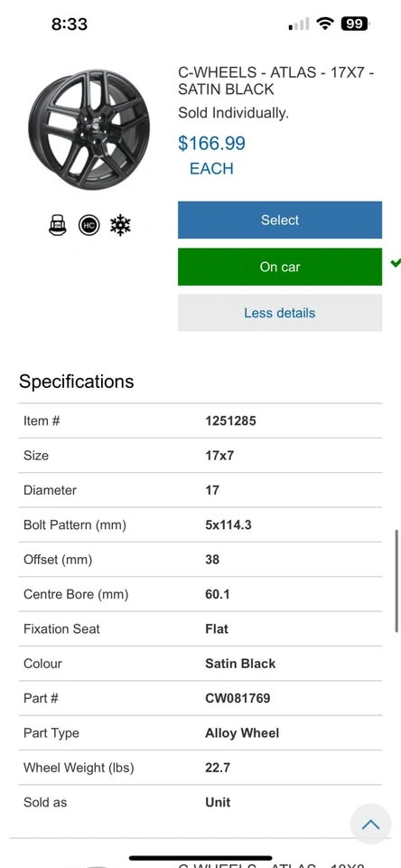
Task: Toggle the On car preview button
Action: (280, 267)
